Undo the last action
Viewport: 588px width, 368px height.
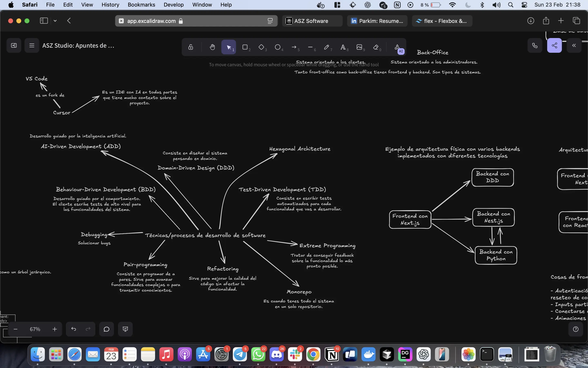tap(74, 329)
